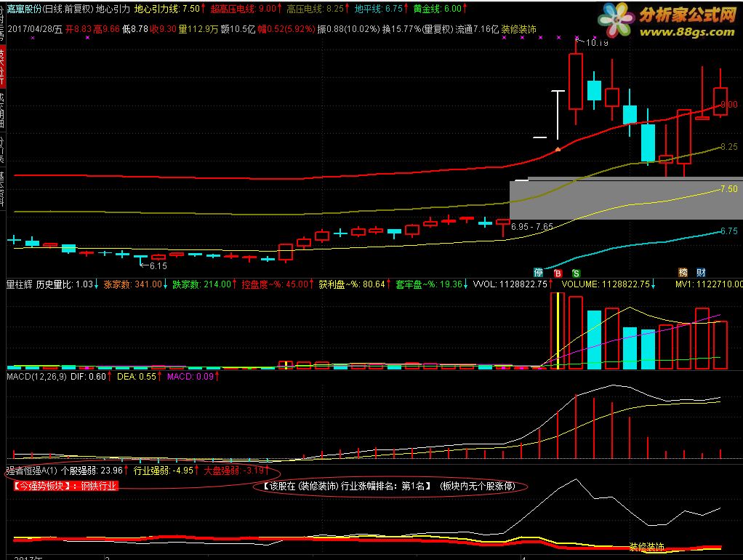Click the float value 流通7.16亿

point(477,29)
